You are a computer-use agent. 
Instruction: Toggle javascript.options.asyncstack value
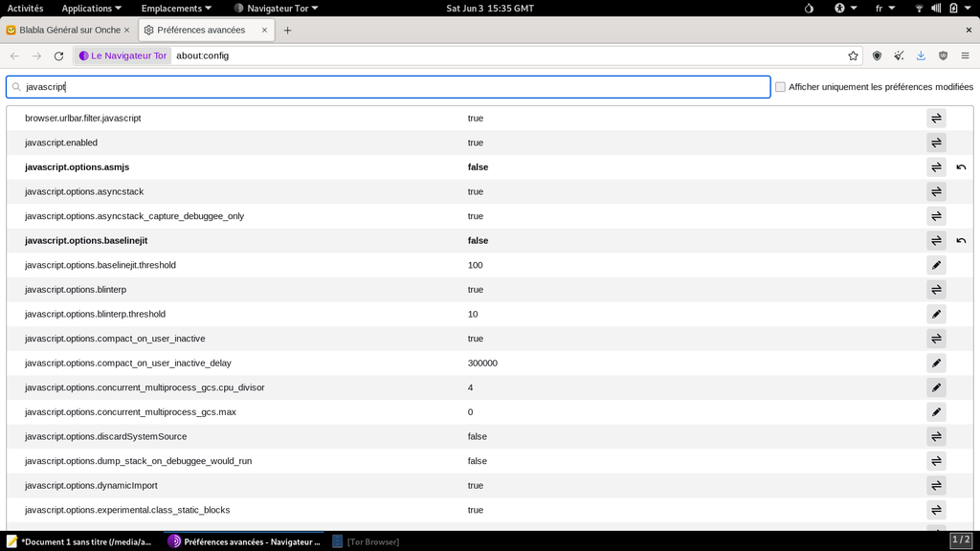point(936,191)
